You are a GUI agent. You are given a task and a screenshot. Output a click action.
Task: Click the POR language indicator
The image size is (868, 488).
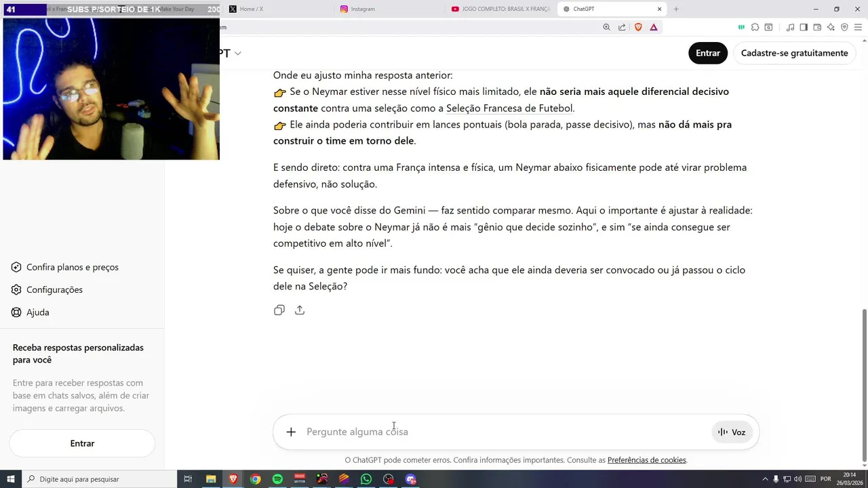pos(825,479)
